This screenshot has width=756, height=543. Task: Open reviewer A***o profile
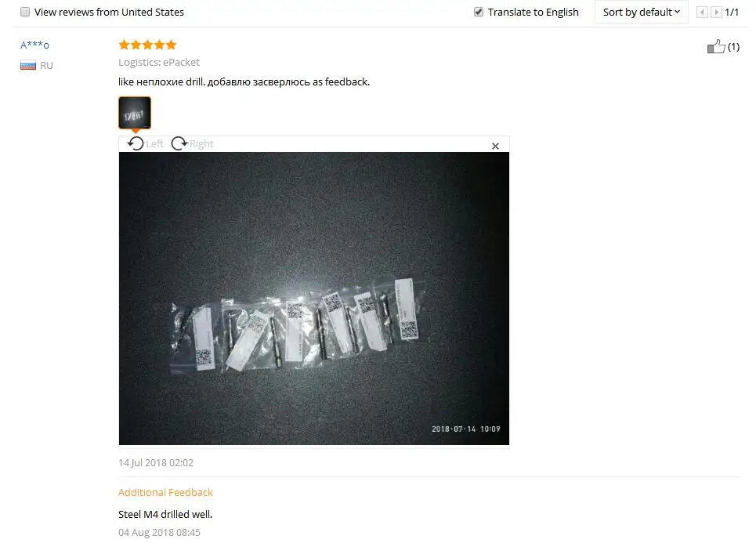(34, 45)
